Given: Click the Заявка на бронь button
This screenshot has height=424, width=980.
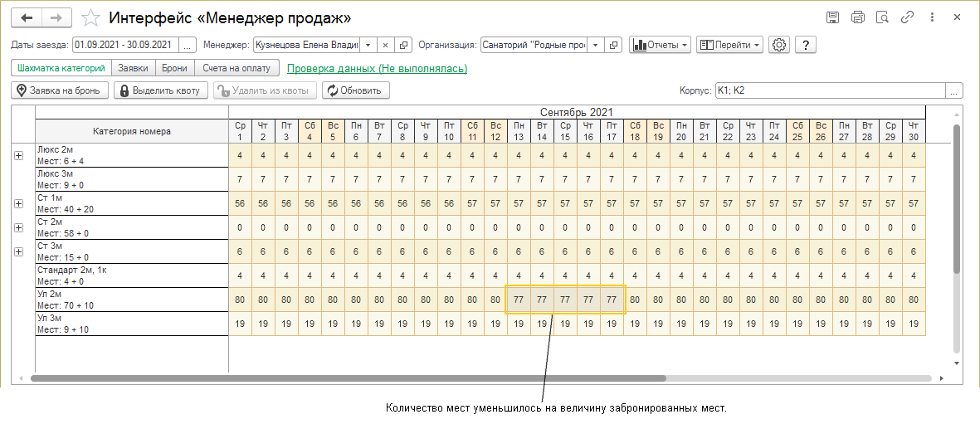Looking at the screenshot, I should click(x=60, y=90).
